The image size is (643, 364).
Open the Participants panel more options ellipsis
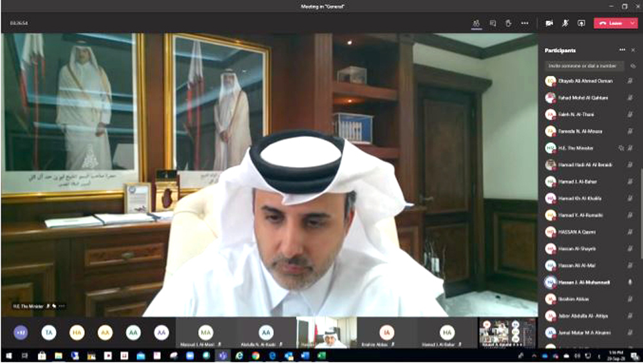(x=622, y=50)
